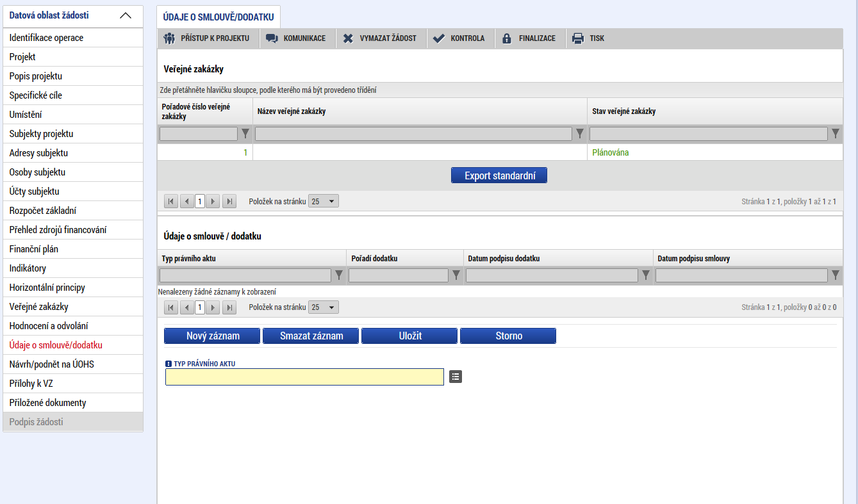Click the Smazat záznam button
The height and width of the screenshot is (504, 858).
(x=311, y=336)
